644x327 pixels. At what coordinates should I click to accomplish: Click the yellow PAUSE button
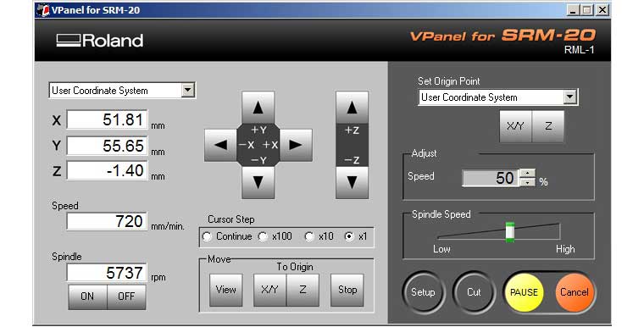pyautogui.click(x=524, y=292)
